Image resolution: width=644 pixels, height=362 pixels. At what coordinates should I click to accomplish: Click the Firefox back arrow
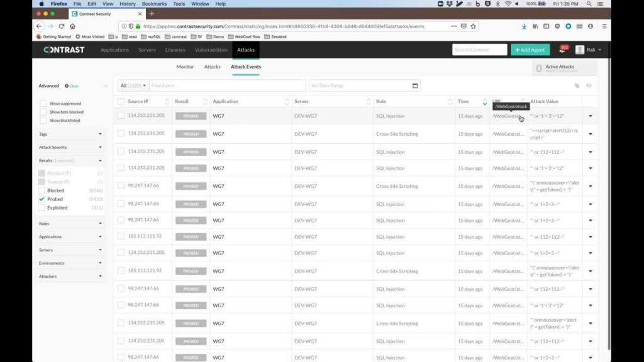coord(39,26)
